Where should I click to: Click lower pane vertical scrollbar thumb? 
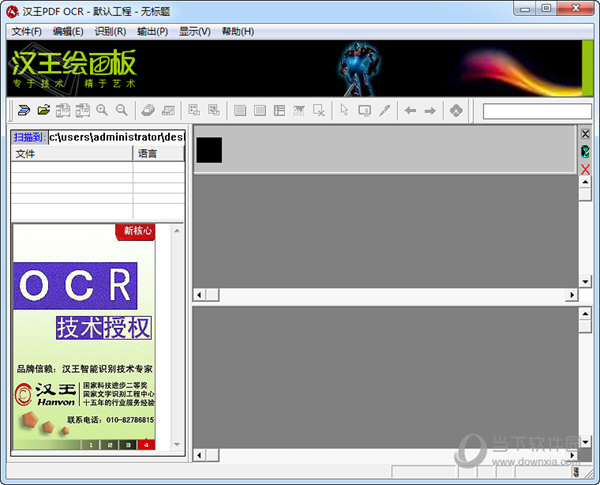click(x=585, y=326)
